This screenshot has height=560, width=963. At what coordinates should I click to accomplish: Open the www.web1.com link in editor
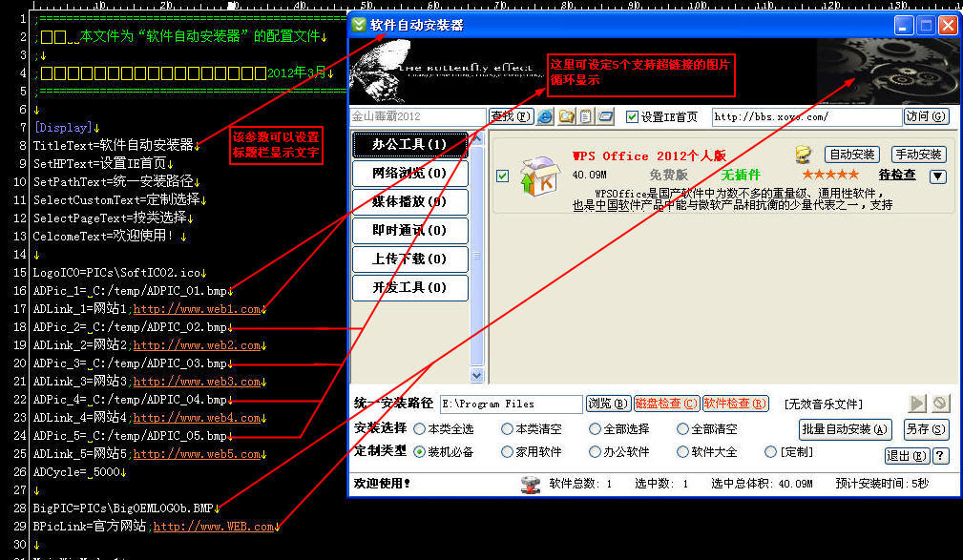tap(197, 309)
